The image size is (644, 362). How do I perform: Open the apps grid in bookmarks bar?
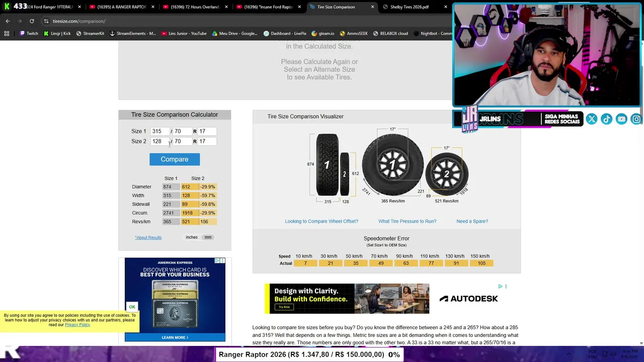coord(7,34)
